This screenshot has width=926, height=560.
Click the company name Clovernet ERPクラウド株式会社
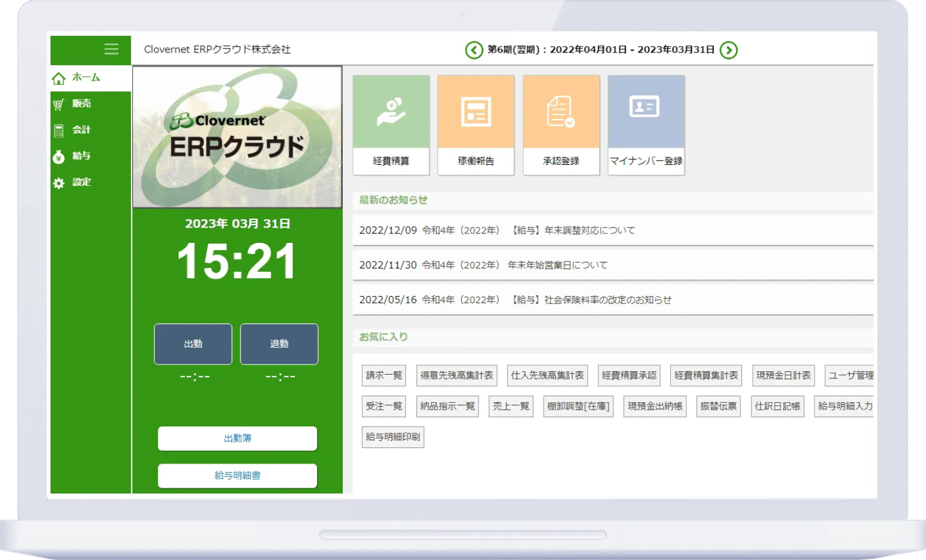click(217, 49)
